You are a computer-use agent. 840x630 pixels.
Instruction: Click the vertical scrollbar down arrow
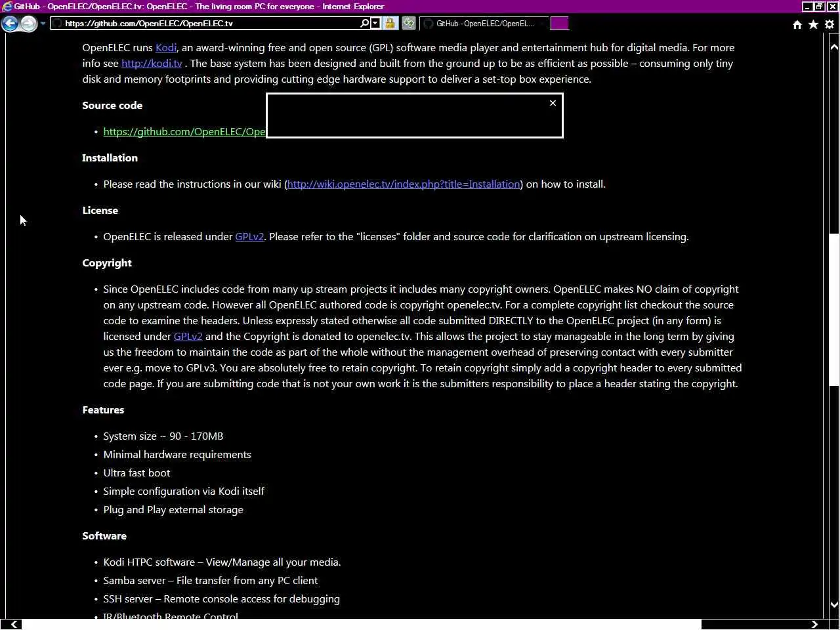pyautogui.click(x=834, y=604)
